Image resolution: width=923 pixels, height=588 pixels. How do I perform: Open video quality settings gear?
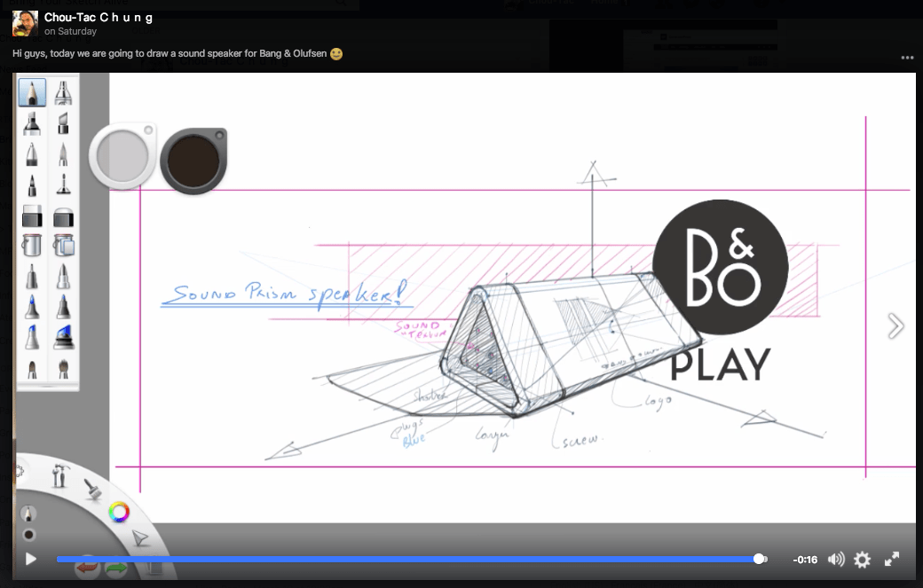[x=863, y=560]
